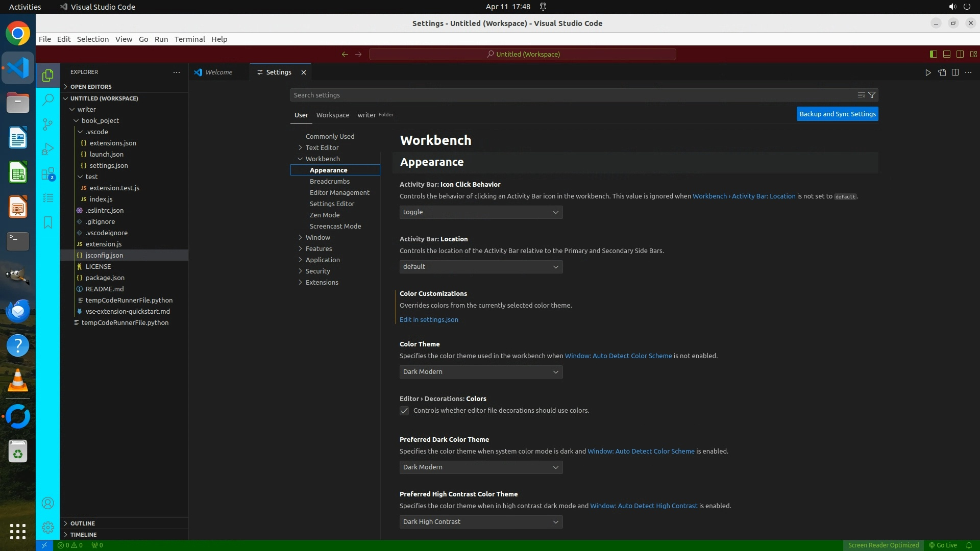Open Activity Bar Location dropdown
The image size is (980, 551).
click(480, 267)
